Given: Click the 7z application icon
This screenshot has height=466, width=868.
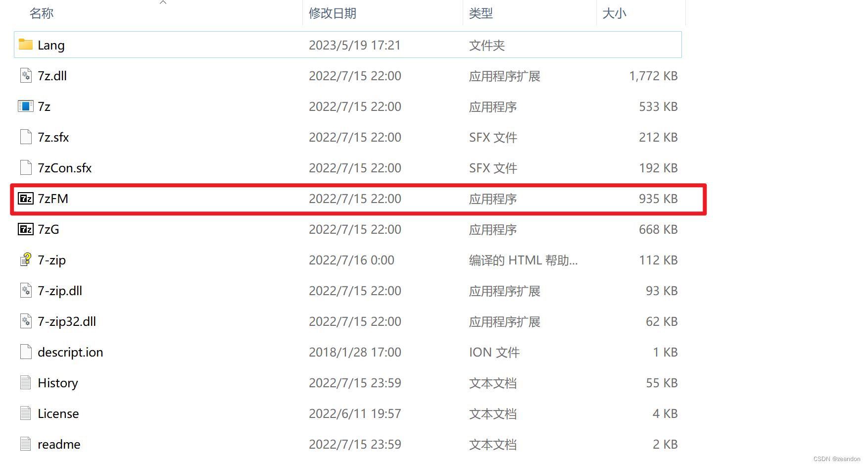Looking at the screenshot, I should (26, 106).
